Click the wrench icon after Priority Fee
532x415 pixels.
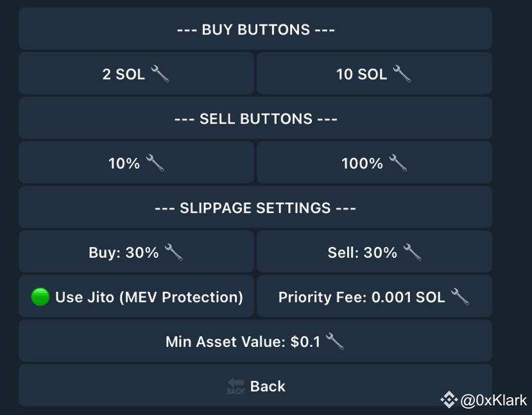tap(460, 296)
